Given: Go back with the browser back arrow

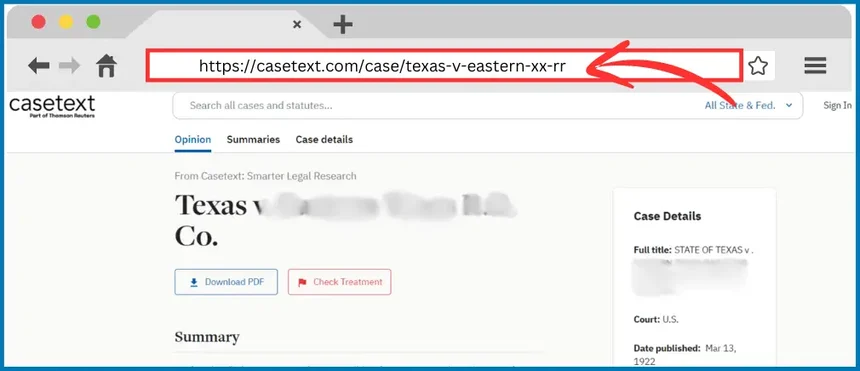Looking at the screenshot, I should pyautogui.click(x=39, y=66).
